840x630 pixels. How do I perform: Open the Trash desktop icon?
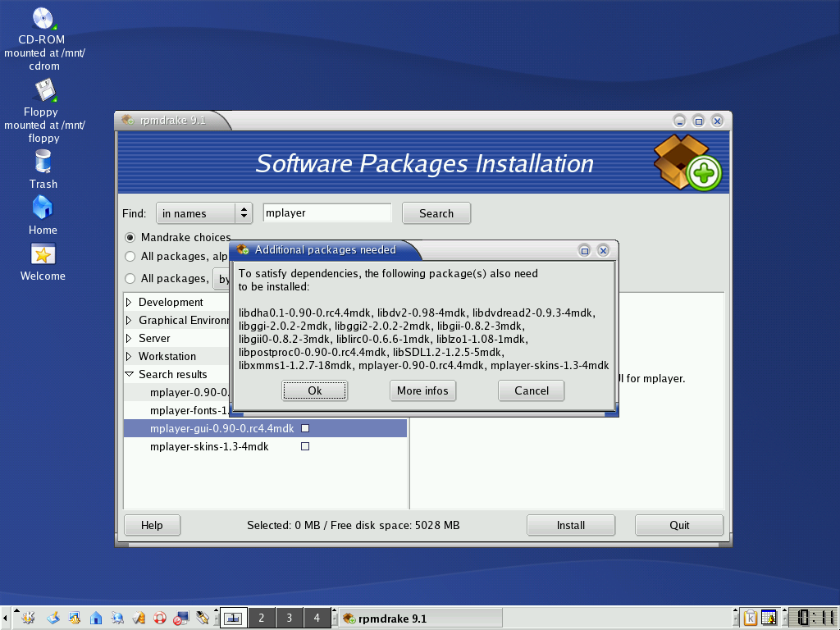[43, 162]
